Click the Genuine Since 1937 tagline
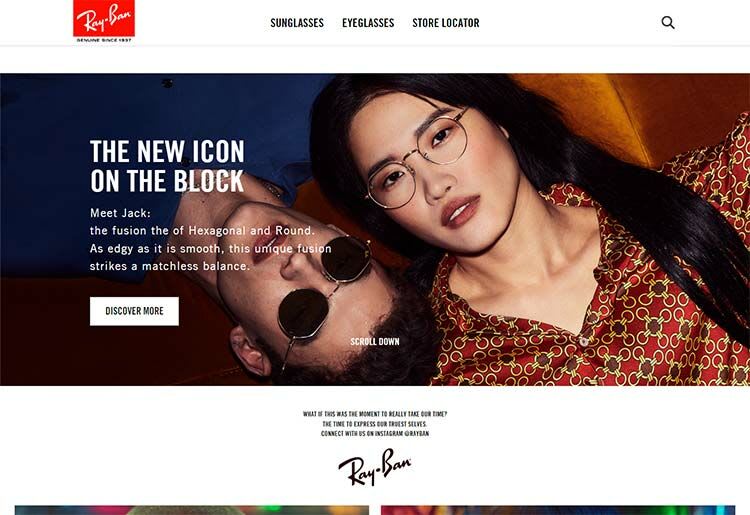 click(x=104, y=40)
